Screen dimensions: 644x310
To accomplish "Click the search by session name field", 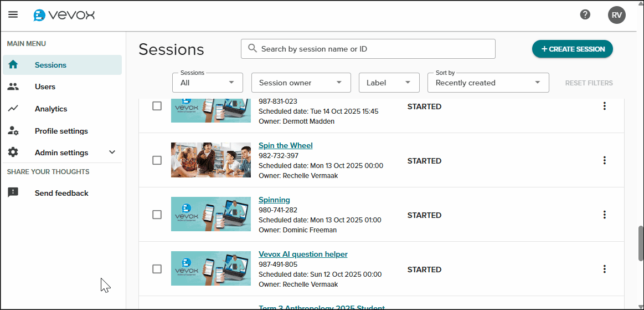I will tap(368, 49).
